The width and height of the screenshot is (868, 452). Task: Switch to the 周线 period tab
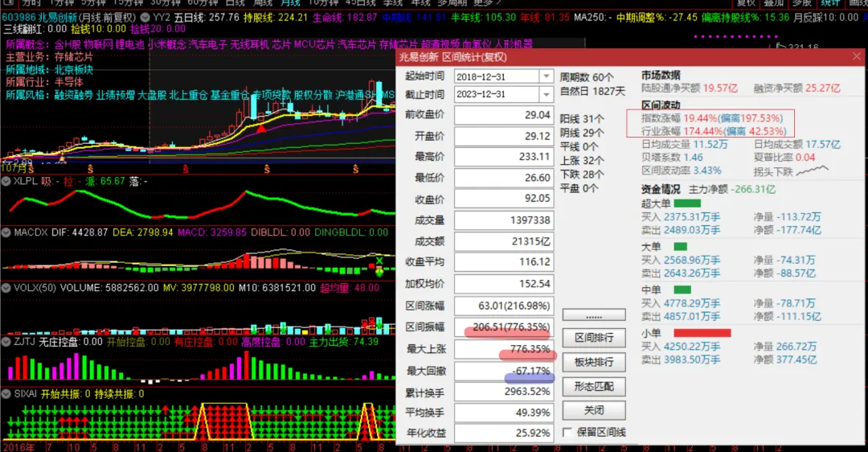pos(262,2)
